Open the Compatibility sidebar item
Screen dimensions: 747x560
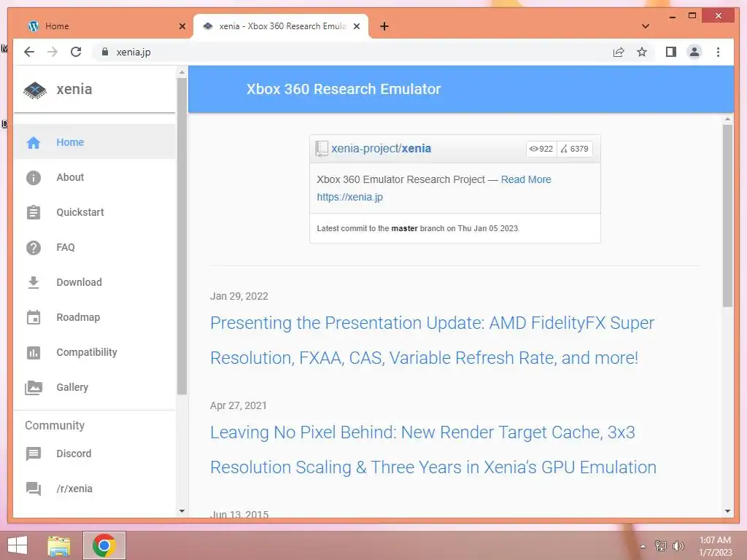coord(94,352)
